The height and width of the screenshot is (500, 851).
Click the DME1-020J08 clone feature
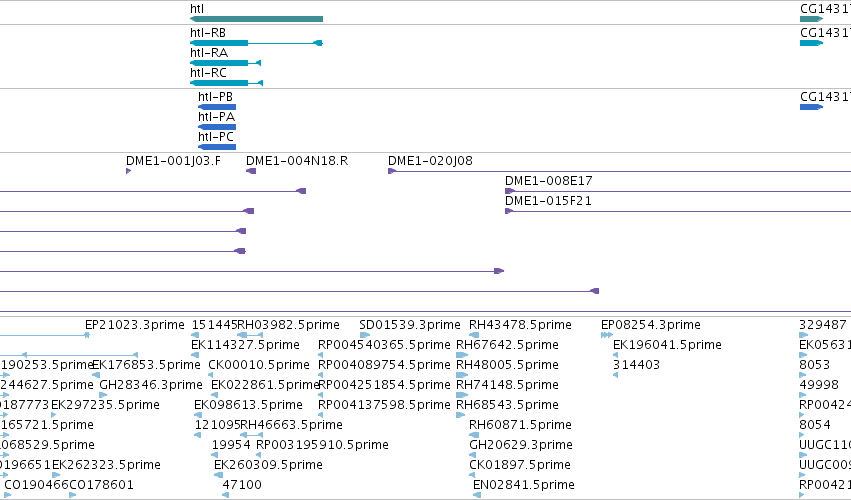coord(619,172)
